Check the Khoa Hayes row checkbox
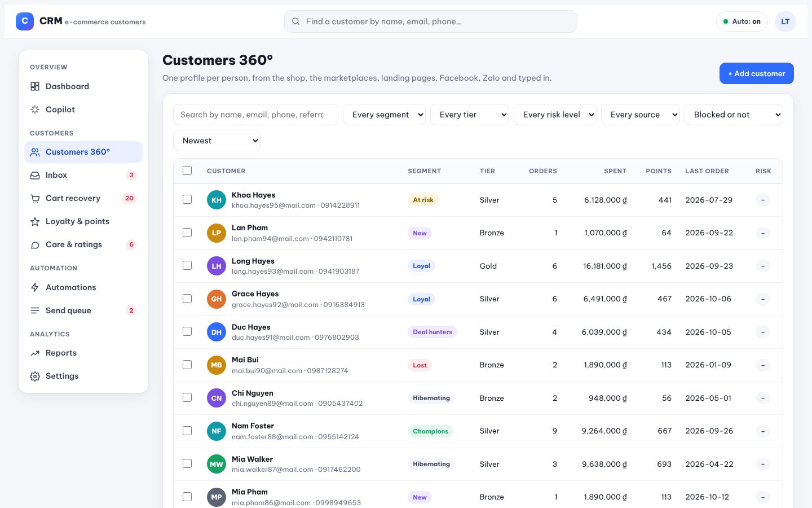 pyautogui.click(x=187, y=199)
